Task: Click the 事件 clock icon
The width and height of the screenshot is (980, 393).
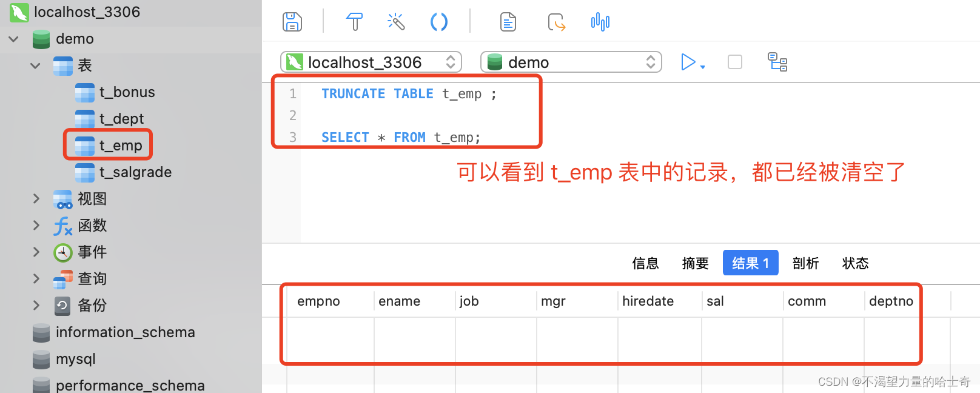Action: pos(63,252)
